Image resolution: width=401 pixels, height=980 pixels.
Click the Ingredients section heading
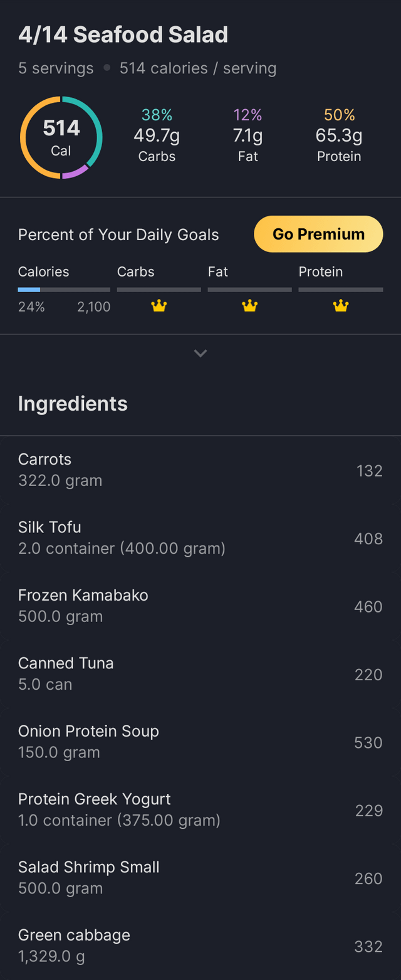pyautogui.click(x=73, y=404)
